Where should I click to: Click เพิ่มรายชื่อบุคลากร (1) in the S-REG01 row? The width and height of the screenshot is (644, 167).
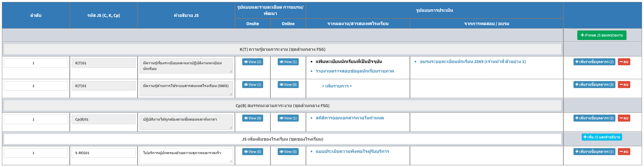(594, 152)
